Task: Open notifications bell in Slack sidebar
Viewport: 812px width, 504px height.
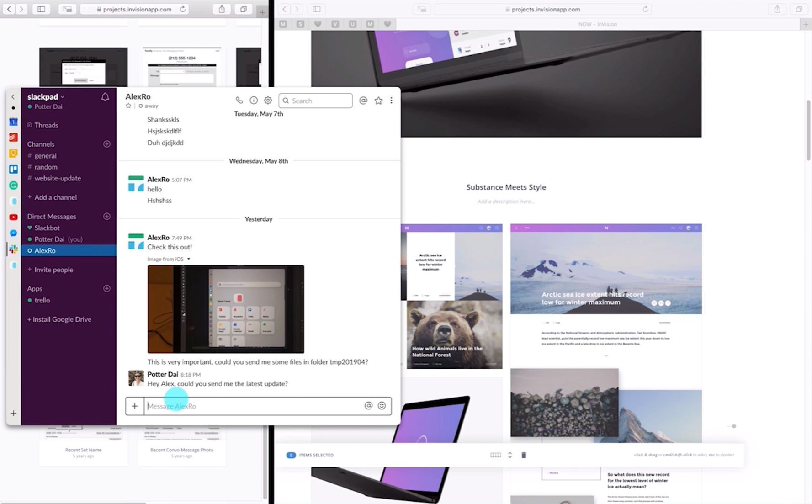Action: pyautogui.click(x=105, y=97)
